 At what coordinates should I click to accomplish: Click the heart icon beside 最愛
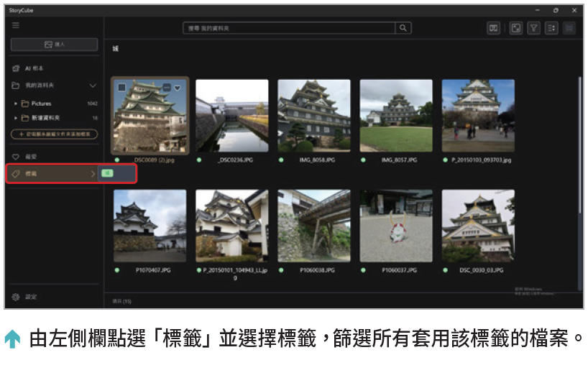(x=16, y=157)
